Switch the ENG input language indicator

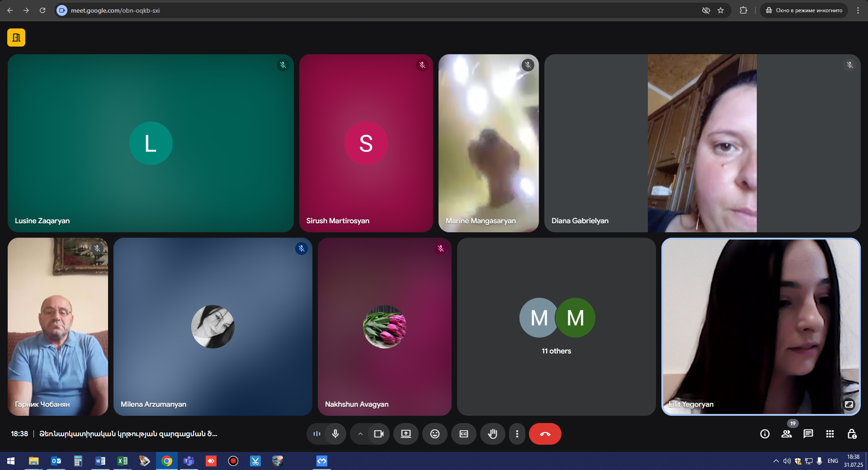click(x=833, y=461)
